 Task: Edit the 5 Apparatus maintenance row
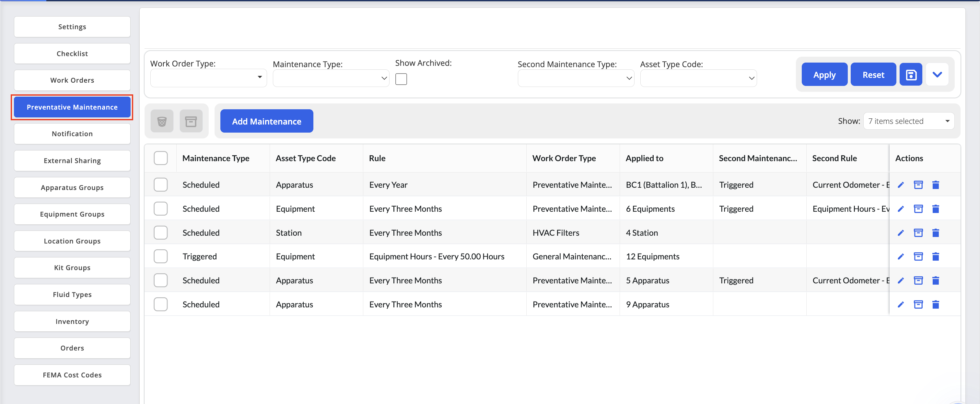(901, 281)
